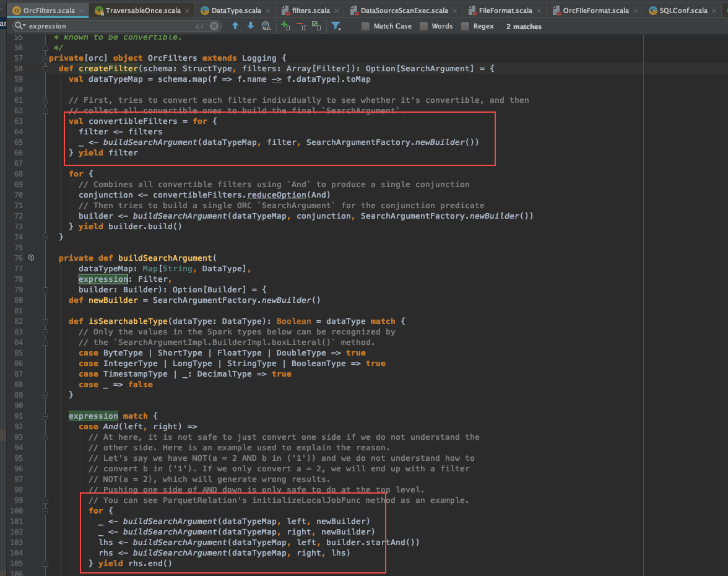The width and height of the screenshot is (728, 576).
Task: Close the SQLConf.scala tab
Action: point(714,10)
